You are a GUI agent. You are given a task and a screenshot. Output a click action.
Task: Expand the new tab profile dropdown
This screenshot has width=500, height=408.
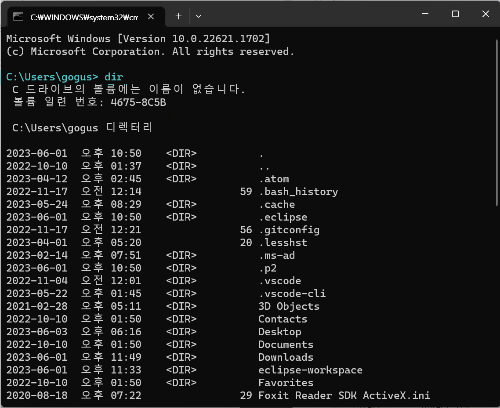[x=198, y=16]
